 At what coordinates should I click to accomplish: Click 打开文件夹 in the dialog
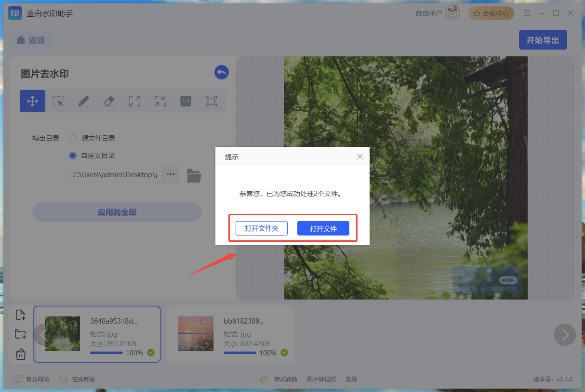(262, 228)
